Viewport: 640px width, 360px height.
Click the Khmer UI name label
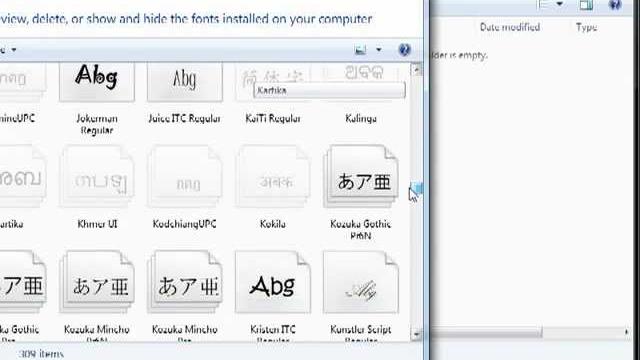[97, 224]
